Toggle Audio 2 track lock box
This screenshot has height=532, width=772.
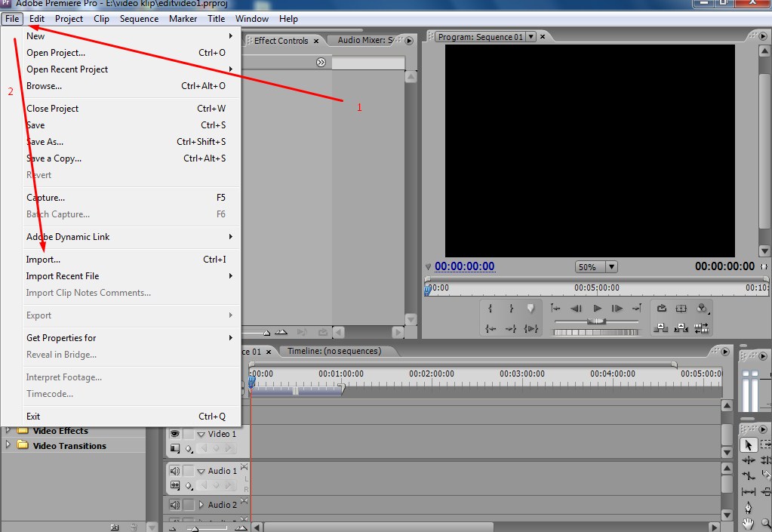[189, 505]
